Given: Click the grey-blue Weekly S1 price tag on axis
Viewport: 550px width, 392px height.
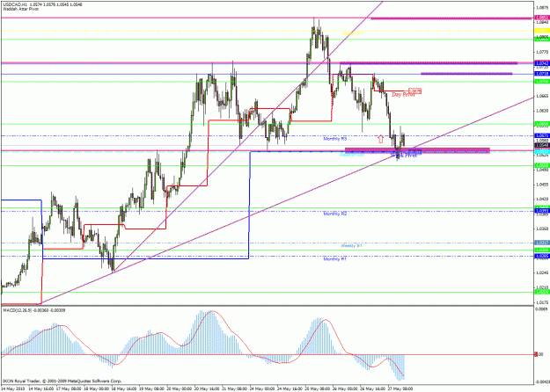Looking at the screenshot, I should coord(541,243).
